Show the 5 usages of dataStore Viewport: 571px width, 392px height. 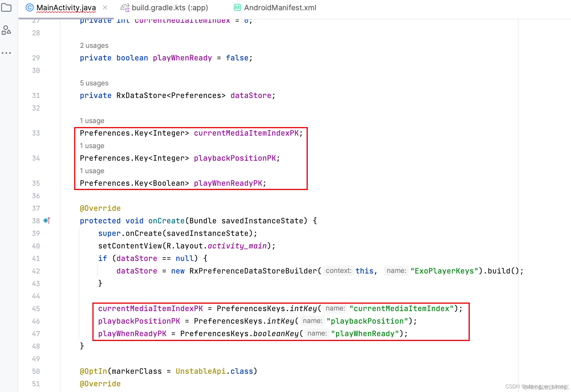(94, 83)
